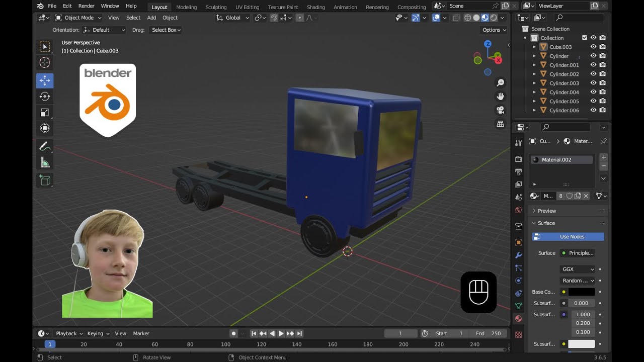Play the animation in reverse
644x362 pixels.
[x=272, y=333]
